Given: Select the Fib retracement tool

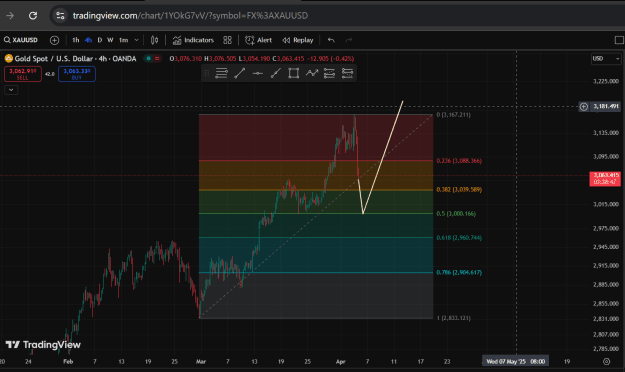Looking at the screenshot, I should click(x=221, y=73).
